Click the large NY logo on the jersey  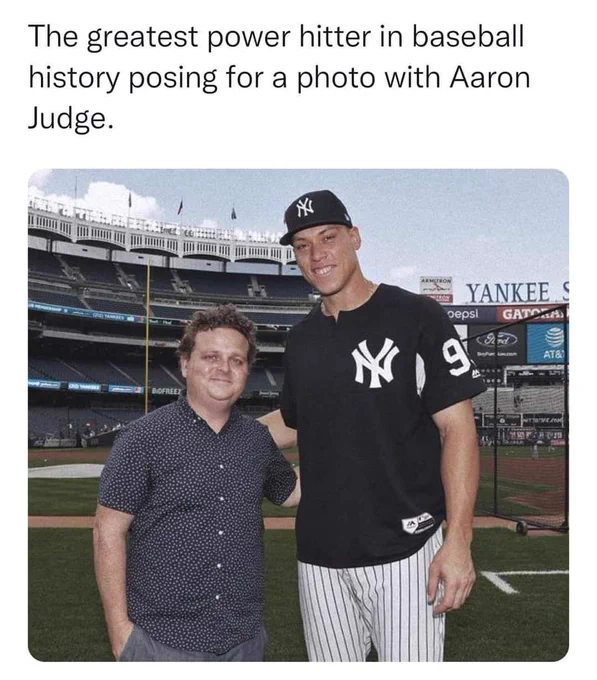[375, 362]
